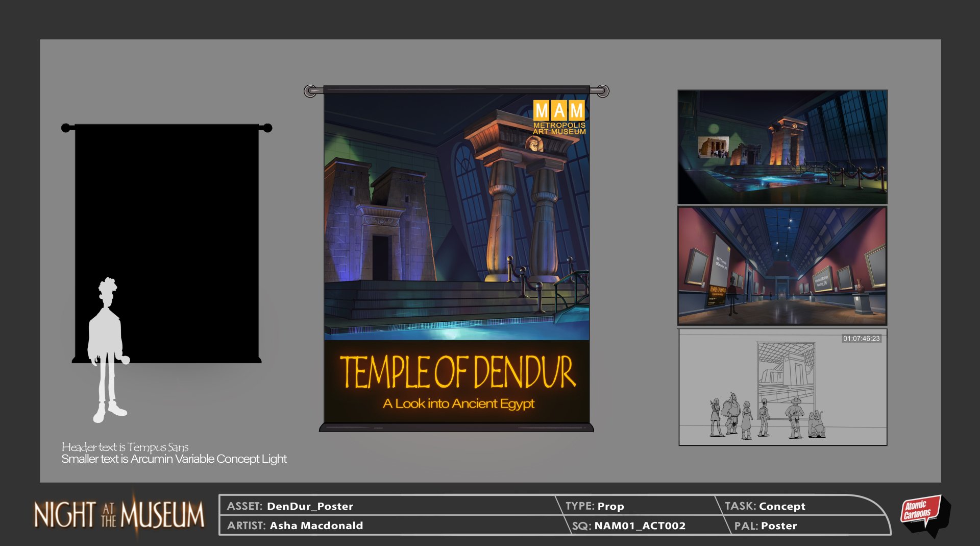Click the ASSET field DenDur_Poster
This screenshot has width=980, height=546.
coord(310,506)
